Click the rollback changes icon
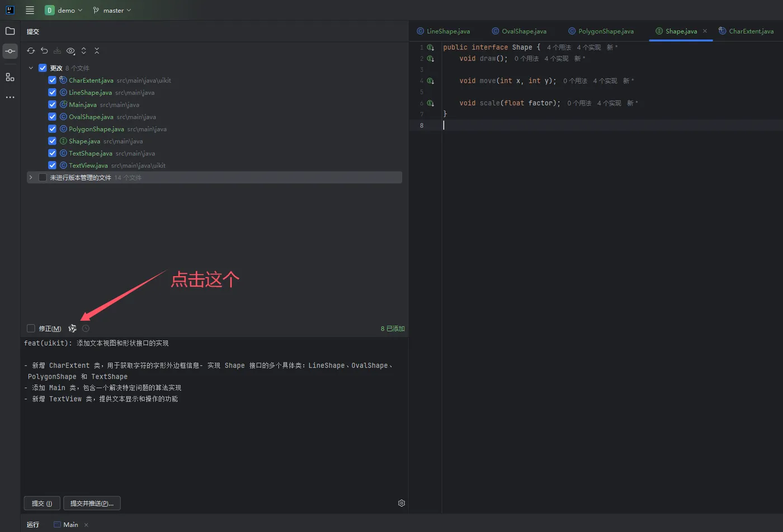Screen dimensions: 783x532 pyautogui.click(x=44, y=51)
